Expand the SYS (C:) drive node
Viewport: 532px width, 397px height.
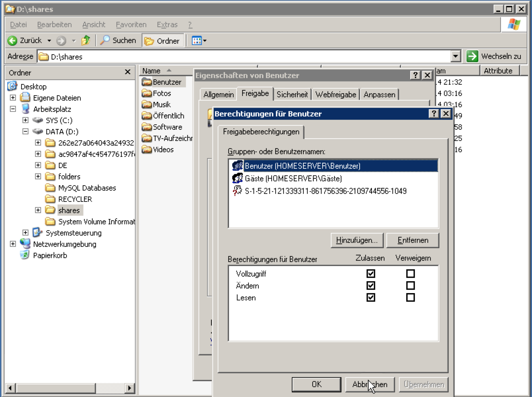coord(25,120)
